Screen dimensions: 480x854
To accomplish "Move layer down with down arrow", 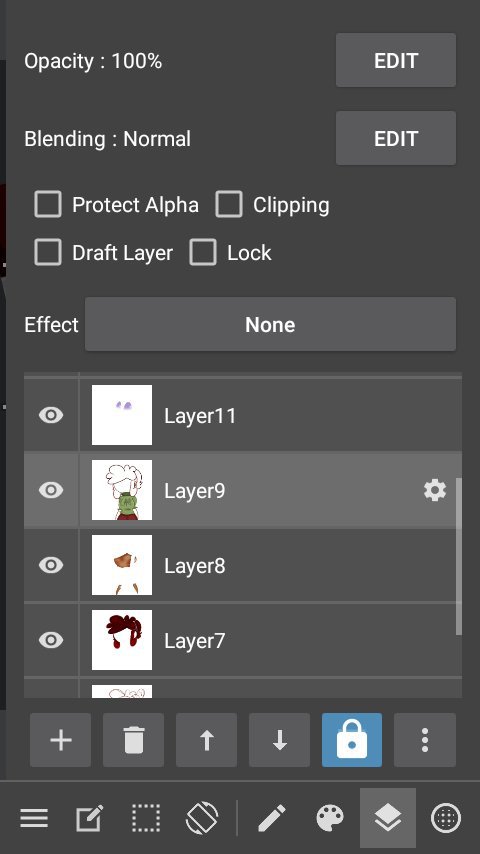I will pyautogui.click(x=280, y=740).
